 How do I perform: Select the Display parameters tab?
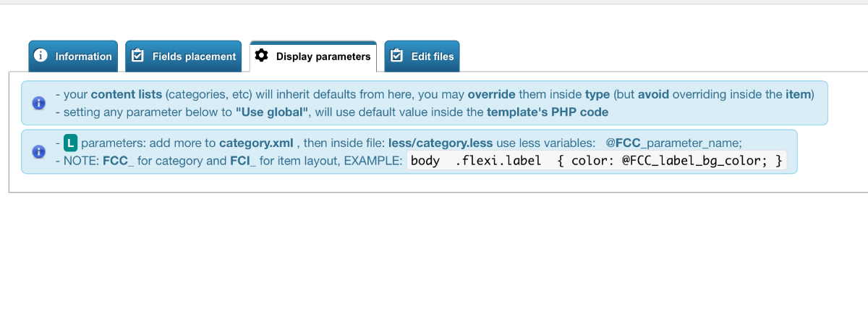[313, 56]
